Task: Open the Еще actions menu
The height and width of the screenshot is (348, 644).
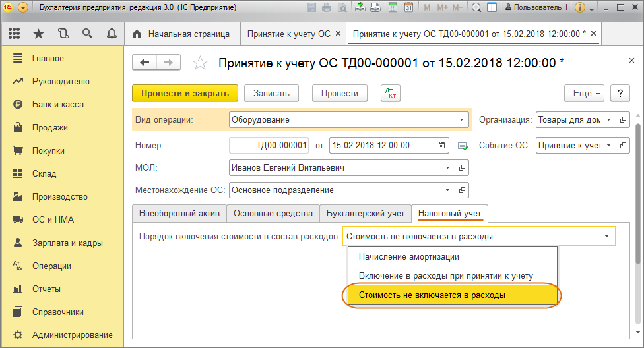Action: click(x=584, y=94)
